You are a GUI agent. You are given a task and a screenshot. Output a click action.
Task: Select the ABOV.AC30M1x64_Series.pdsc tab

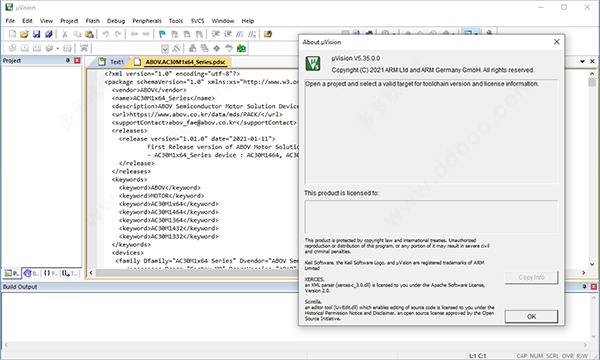click(x=181, y=62)
